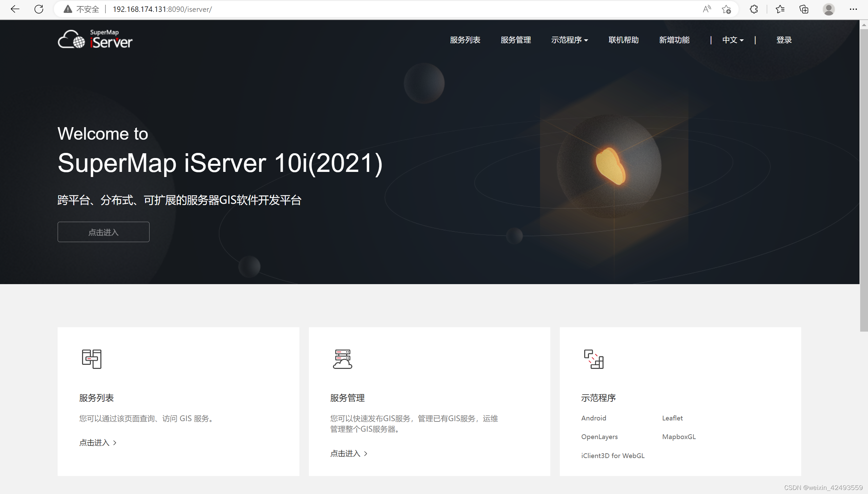Open the user profile avatar

pyautogui.click(x=829, y=9)
